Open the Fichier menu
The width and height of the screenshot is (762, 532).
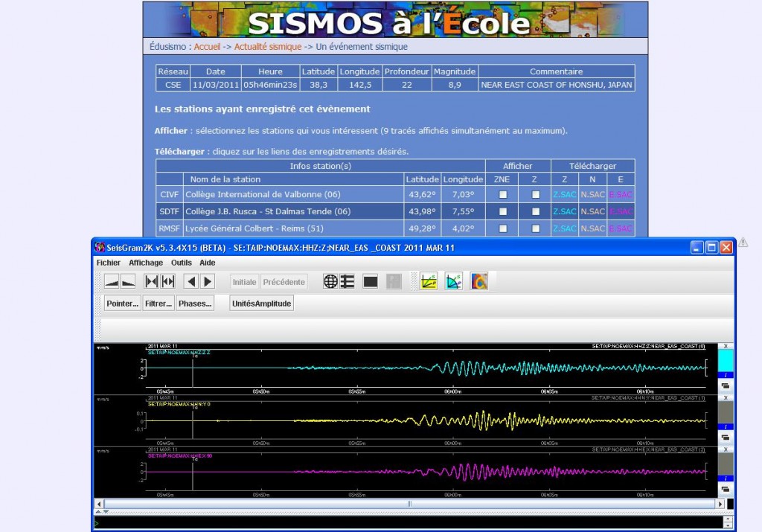coord(109,263)
